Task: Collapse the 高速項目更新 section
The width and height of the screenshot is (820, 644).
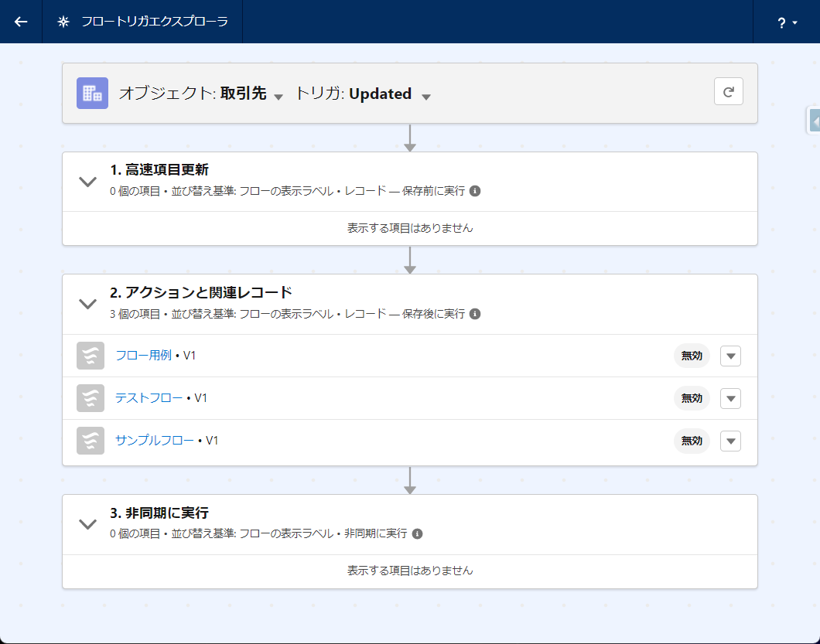Action: click(x=88, y=182)
